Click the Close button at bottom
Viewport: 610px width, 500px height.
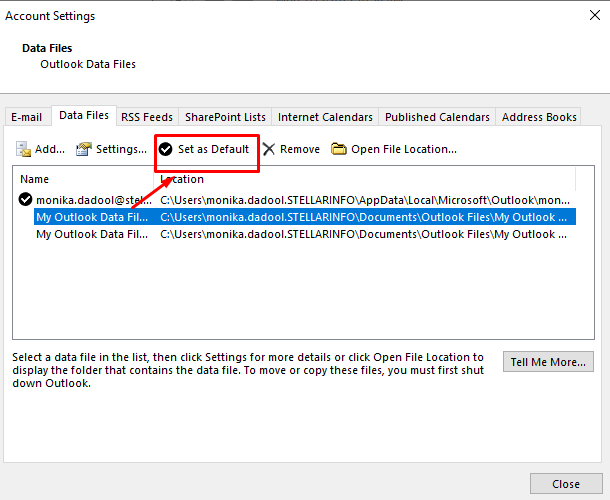click(565, 484)
